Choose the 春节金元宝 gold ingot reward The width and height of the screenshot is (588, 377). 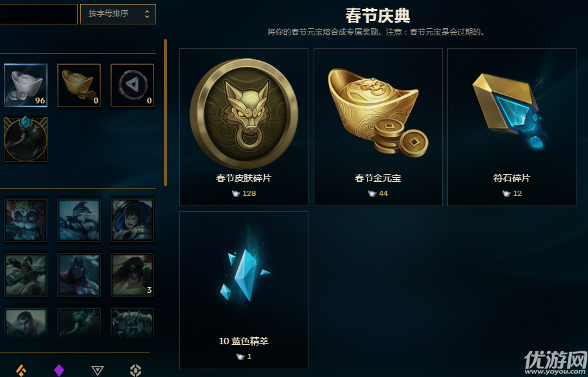tap(378, 127)
